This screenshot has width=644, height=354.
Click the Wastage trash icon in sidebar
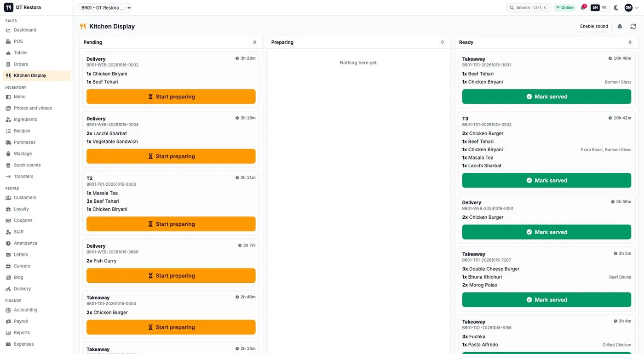[x=8, y=154]
